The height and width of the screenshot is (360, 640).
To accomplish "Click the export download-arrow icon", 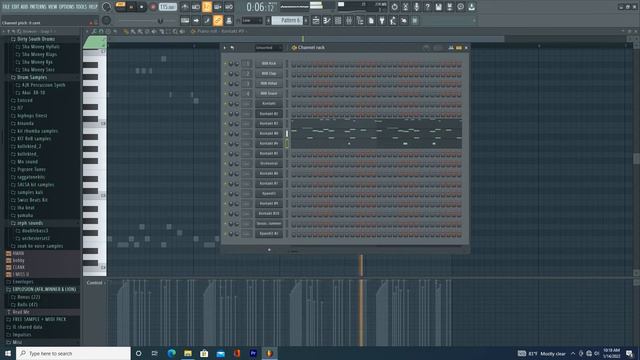I will tap(471, 7).
